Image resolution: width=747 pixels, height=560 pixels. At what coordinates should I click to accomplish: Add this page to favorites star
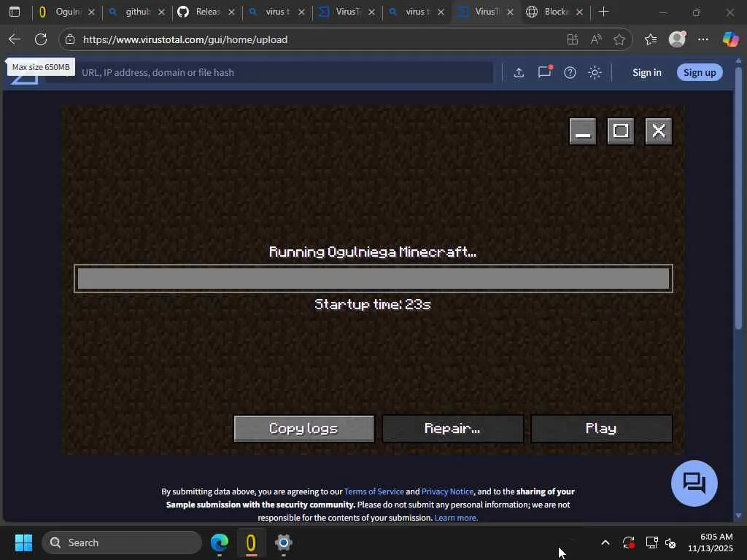[619, 39]
